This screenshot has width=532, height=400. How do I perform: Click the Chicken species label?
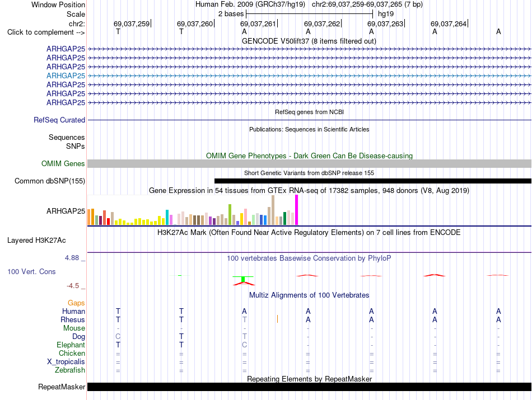72,353
